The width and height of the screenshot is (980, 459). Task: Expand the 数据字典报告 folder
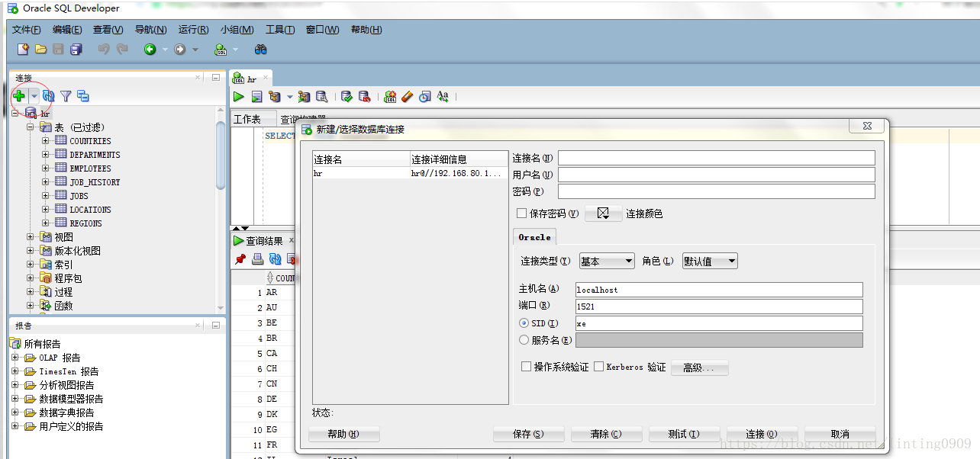click(15, 412)
